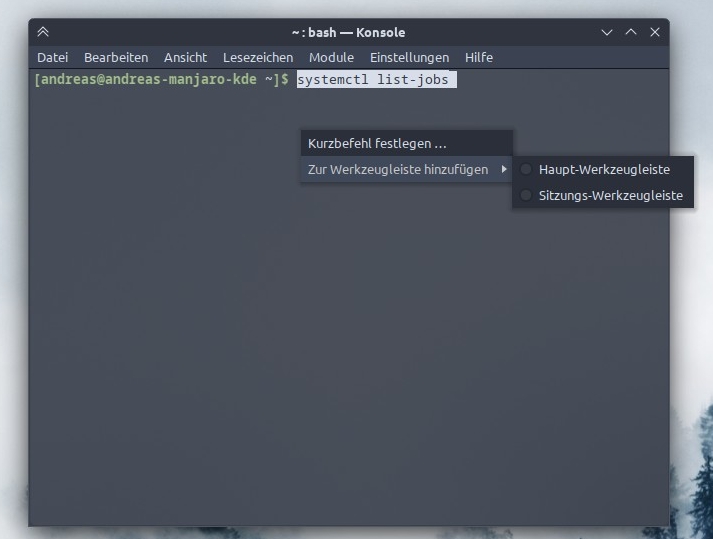Close the Konsole window
Image resolution: width=713 pixels, height=539 pixels.
click(x=655, y=32)
